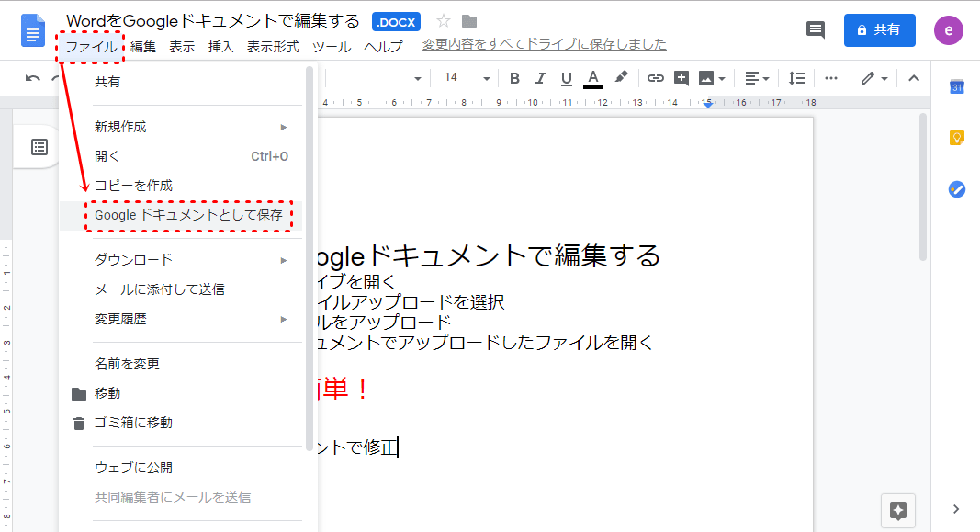Open Google Keep in side panel

[956, 138]
